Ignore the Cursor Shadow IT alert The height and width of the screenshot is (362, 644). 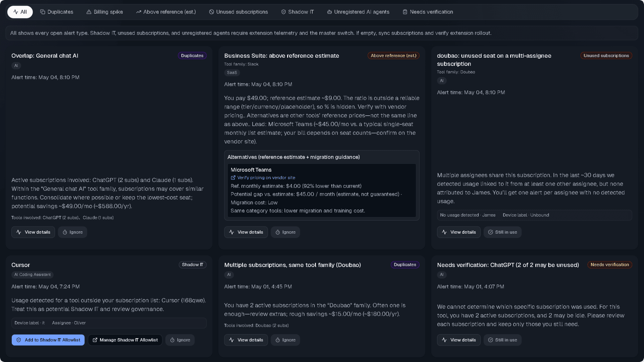pos(180,340)
